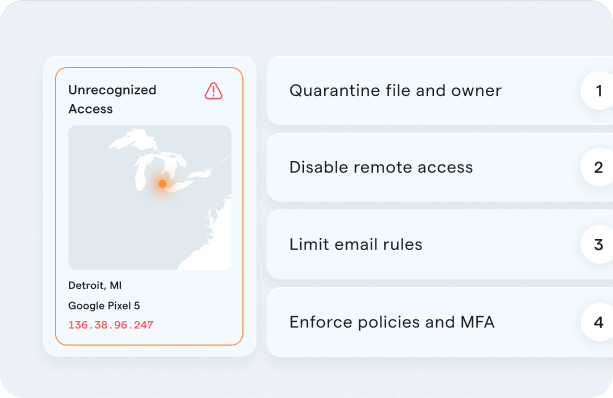613x398 pixels.
Task: Open Quarantine file and owner step
Action: (x=439, y=91)
